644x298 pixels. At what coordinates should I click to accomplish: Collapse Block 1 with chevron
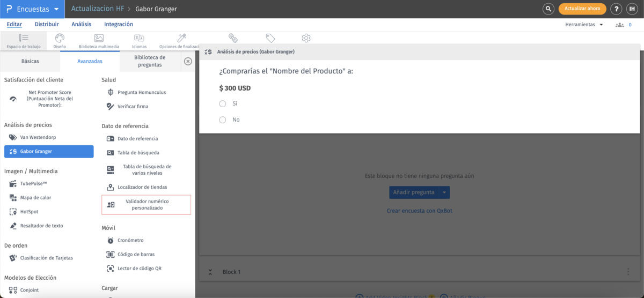(x=210, y=272)
